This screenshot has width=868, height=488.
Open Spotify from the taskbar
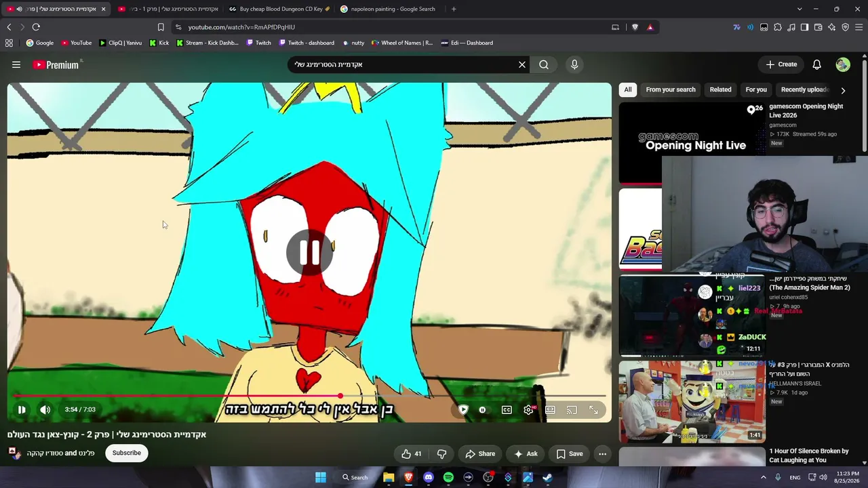(x=448, y=477)
